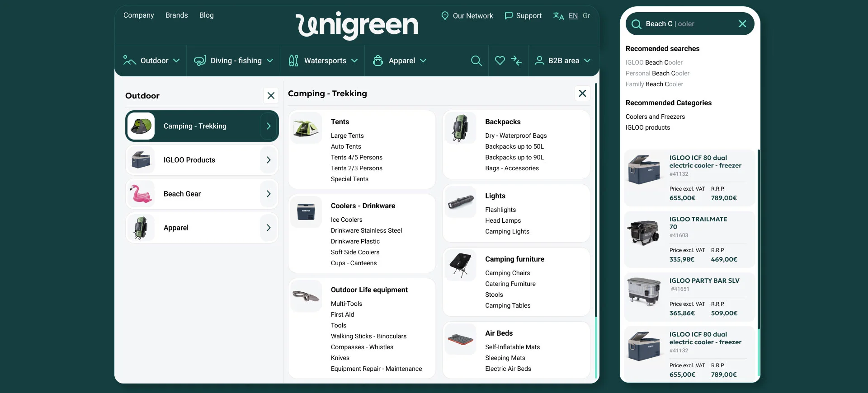Viewport: 868px width, 393px height.
Task: Switch site language to Gr
Action: tap(586, 16)
